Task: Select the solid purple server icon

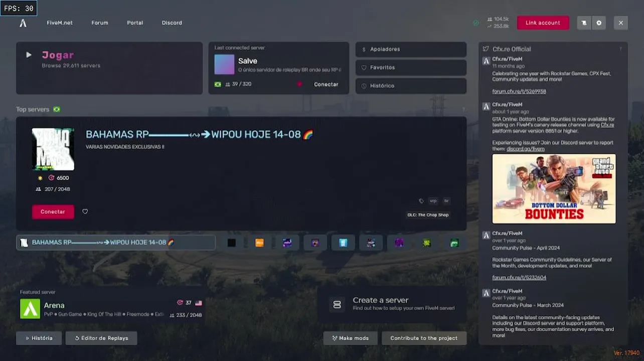Action: 399,243
